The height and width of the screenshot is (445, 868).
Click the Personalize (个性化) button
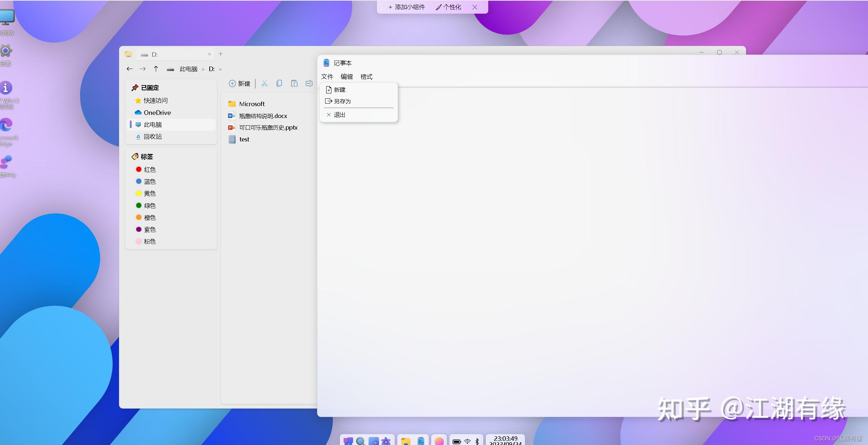[x=449, y=7]
